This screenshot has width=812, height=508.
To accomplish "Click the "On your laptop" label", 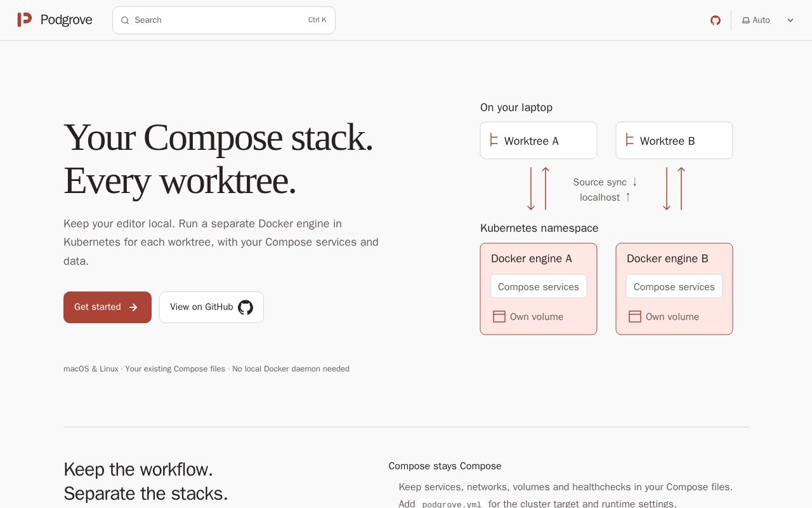I will click(x=516, y=107).
